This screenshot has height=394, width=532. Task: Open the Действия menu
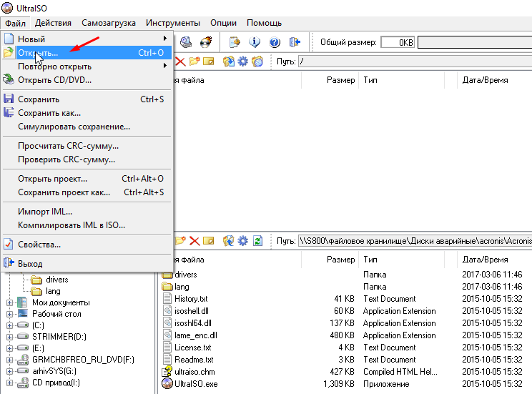53,23
